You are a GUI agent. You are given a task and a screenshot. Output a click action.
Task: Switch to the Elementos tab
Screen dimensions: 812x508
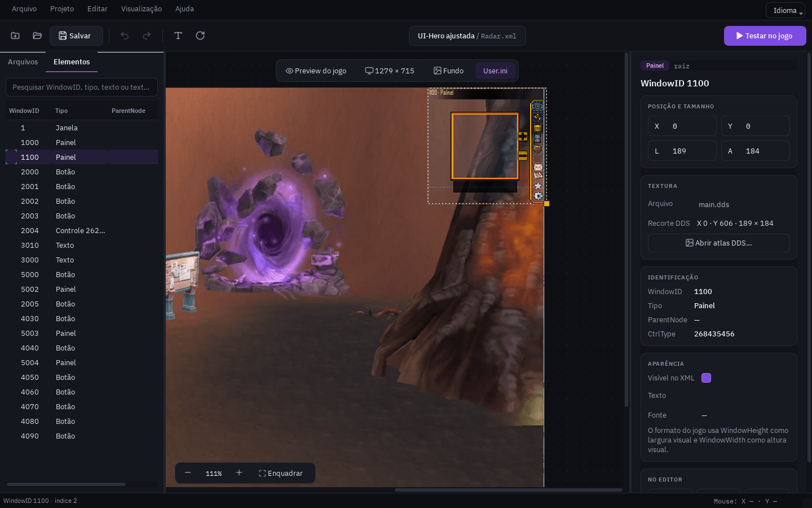72,62
